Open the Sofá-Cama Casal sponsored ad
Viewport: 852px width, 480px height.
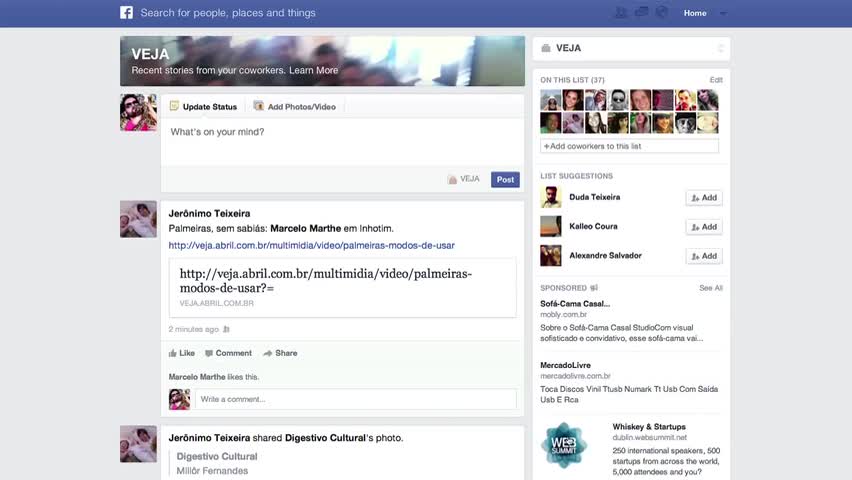[575, 304]
